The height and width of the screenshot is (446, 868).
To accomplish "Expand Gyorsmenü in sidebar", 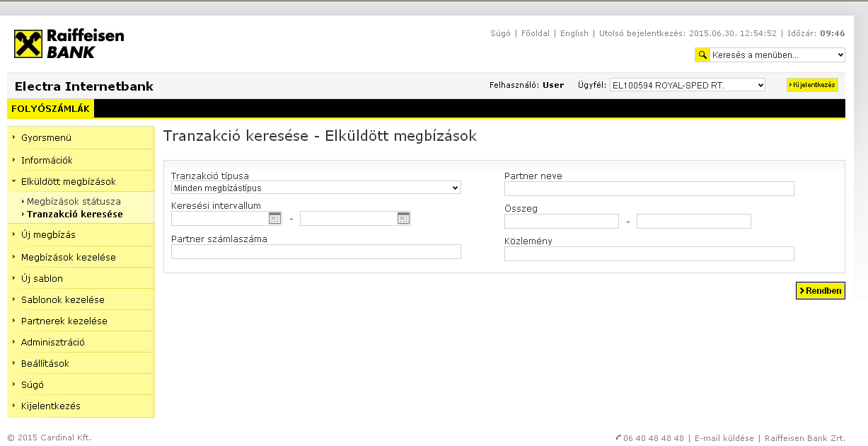I will click(x=81, y=138).
